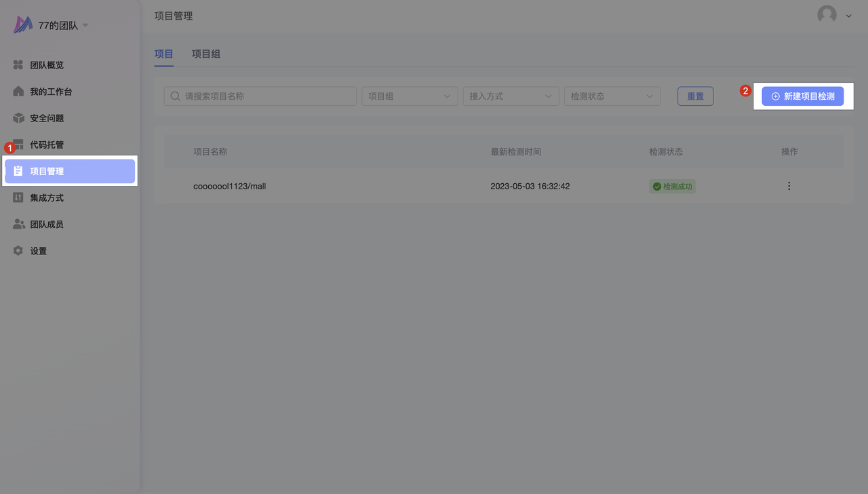The height and width of the screenshot is (494, 868).
Task: Expand the 接入方式 filter dropdown
Action: (x=510, y=96)
